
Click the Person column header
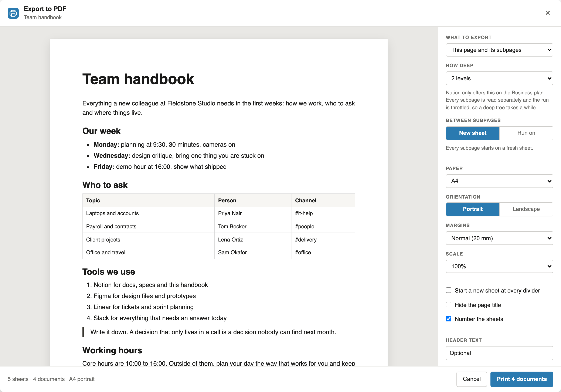tap(253, 200)
